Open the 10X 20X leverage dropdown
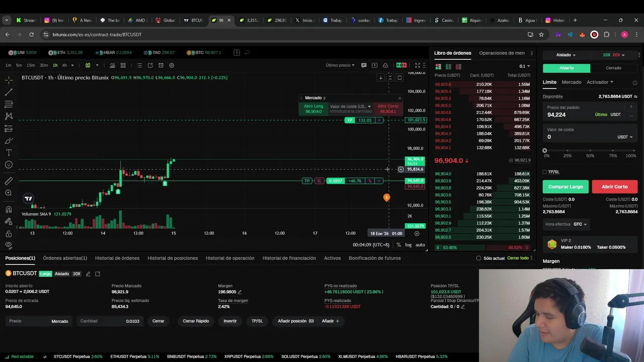The image size is (644, 362). coord(614,55)
